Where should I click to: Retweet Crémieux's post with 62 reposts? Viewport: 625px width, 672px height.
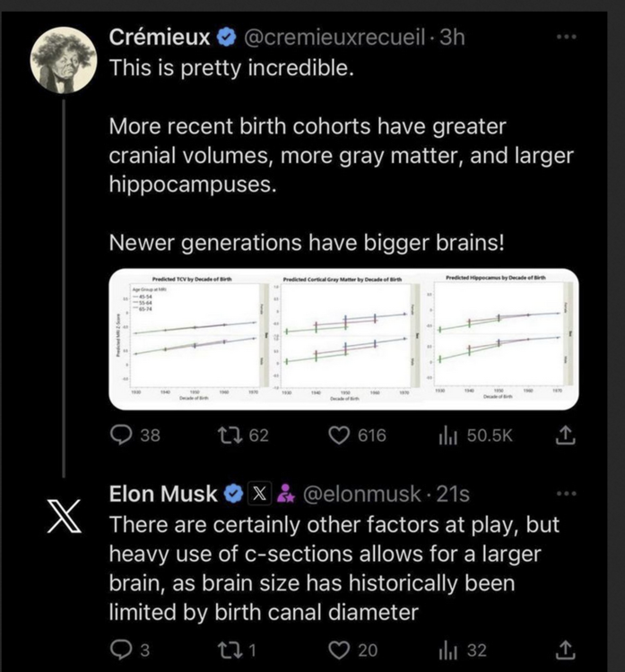228,435
